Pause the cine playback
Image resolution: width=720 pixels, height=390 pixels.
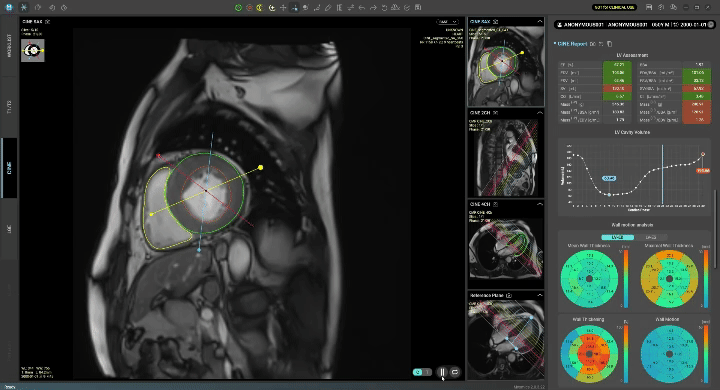coord(442,372)
